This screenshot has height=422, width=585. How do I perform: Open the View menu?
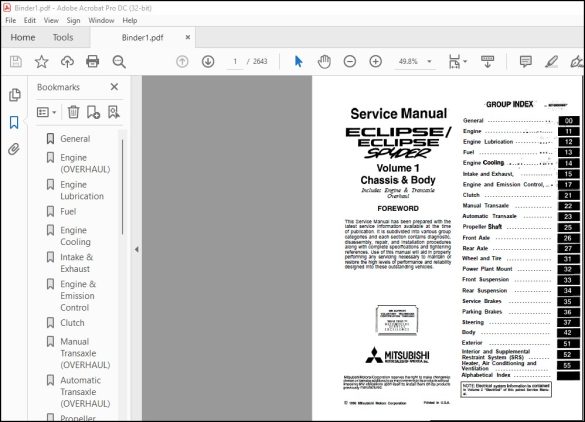51,21
